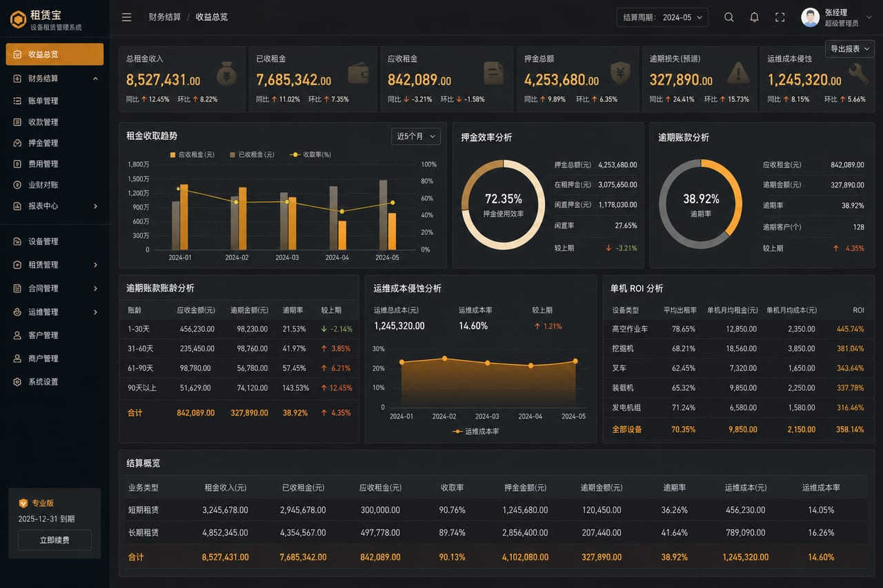This screenshot has height=588, width=883.
Task: Click the 租赁宝 hexagon logo
Action: pos(18,19)
